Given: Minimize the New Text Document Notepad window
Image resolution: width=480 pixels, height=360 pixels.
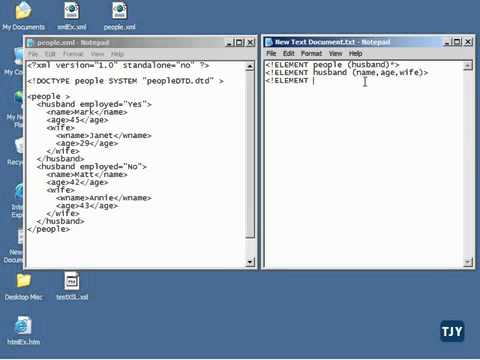Looking at the screenshot, I should click(447, 42).
